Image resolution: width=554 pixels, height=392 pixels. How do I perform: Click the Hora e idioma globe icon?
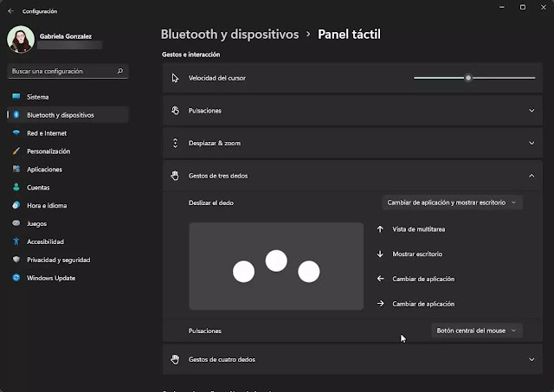pos(16,205)
